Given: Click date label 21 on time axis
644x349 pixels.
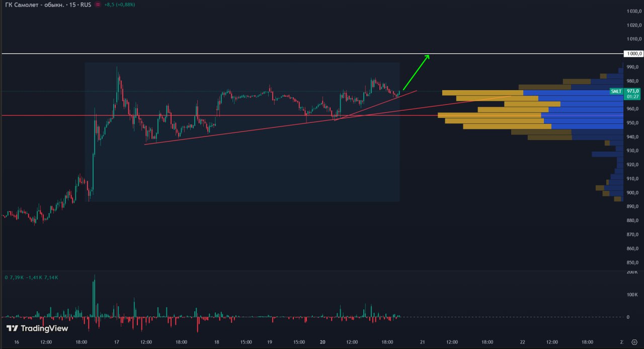Looking at the screenshot, I should coord(422,342).
